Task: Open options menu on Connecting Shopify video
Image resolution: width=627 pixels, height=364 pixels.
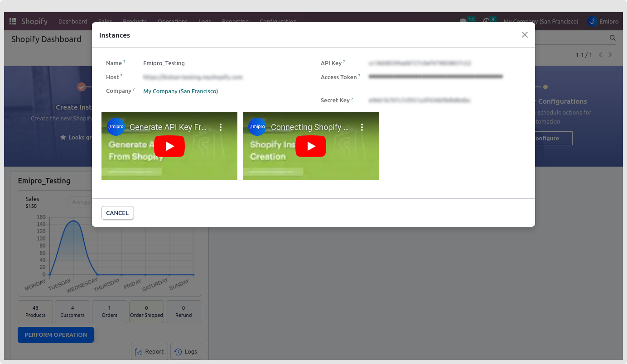Action: tap(362, 127)
